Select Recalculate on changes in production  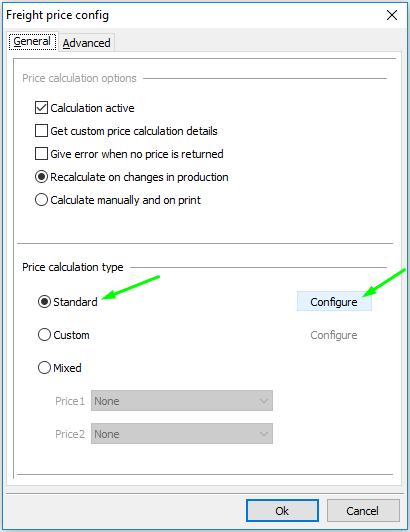pyautogui.click(x=41, y=177)
